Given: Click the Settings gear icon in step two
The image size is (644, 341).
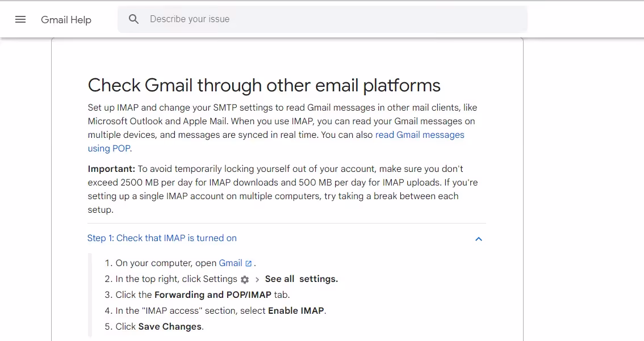Looking at the screenshot, I should pos(245,280).
